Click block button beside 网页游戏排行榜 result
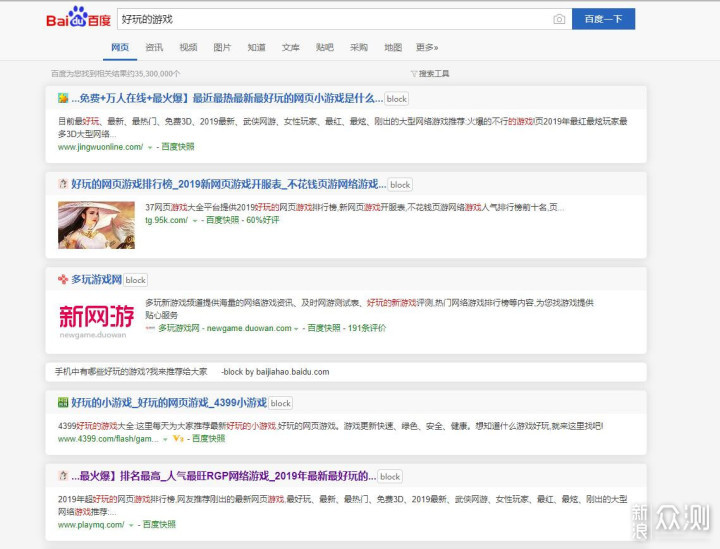The height and width of the screenshot is (549, 720). (400, 185)
